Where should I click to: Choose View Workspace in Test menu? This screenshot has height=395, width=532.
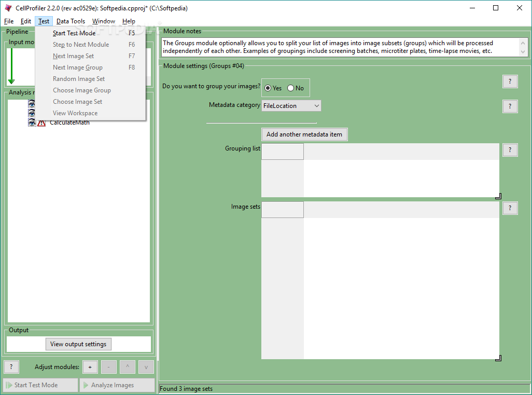pyautogui.click(x=91, y=113)
